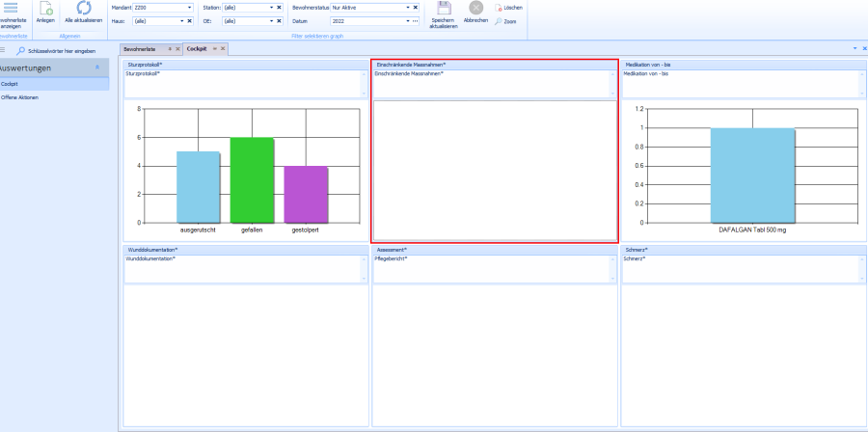Click the search magnifier icon in sidebar
This screenshot has width=868, height=432.
[20, 51]
